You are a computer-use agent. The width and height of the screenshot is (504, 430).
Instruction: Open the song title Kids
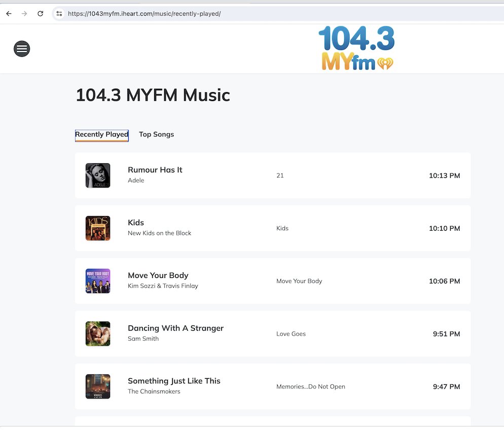pos(136,223)
